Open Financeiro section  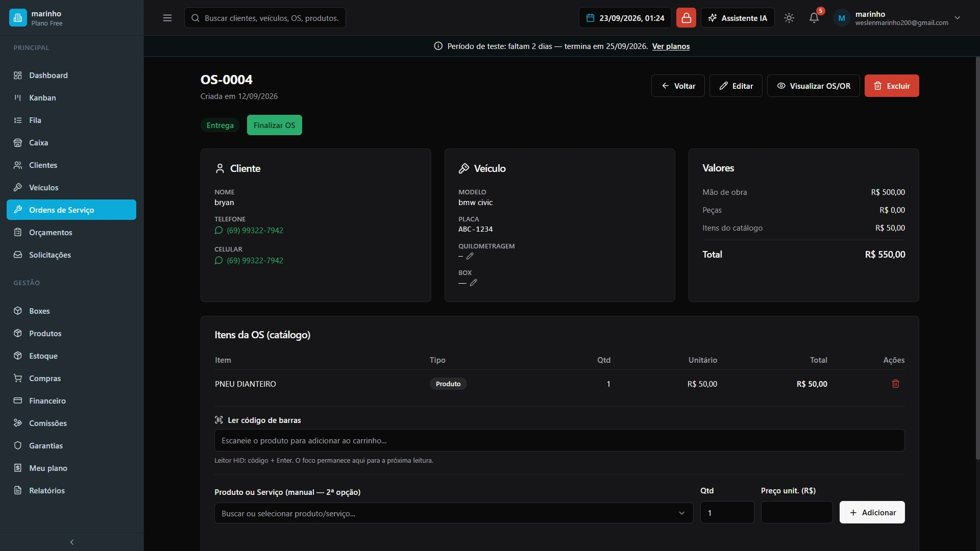tap(71, 400)
